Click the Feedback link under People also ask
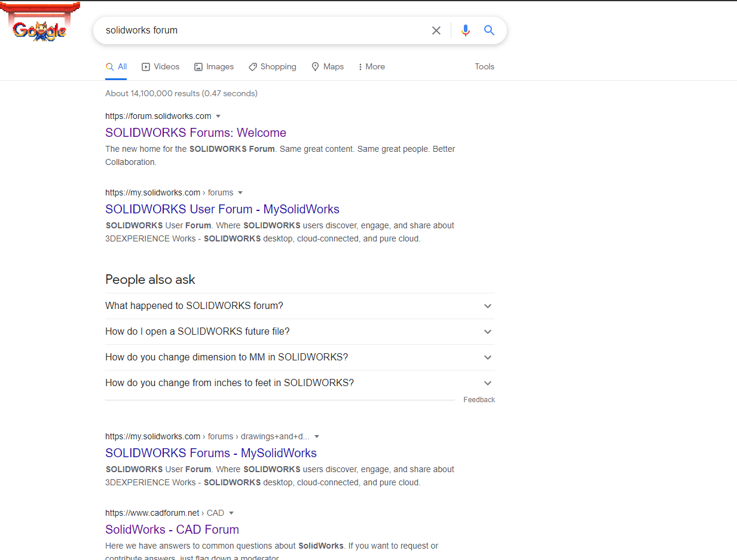The image size is (737, 560). [479, 400]
